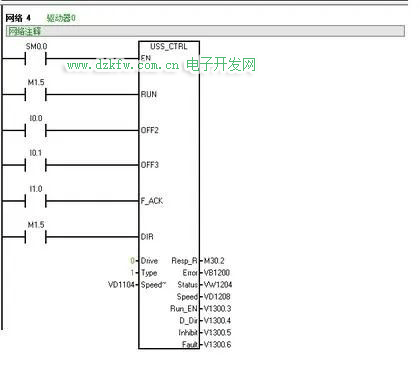Click the Drive input value 0
Image resolution: width=420 pixels, height=366 pixels.
coord(132,261)
